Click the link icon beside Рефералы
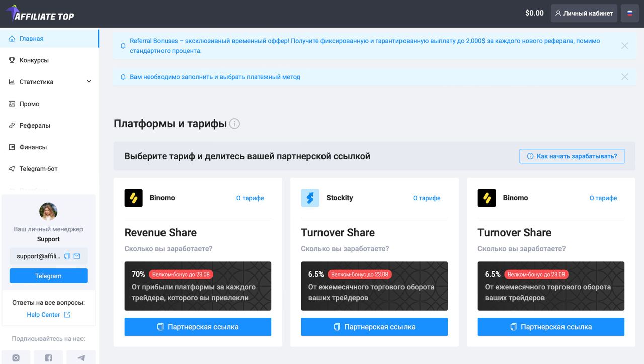644x364 pixels. pos(12,126)
